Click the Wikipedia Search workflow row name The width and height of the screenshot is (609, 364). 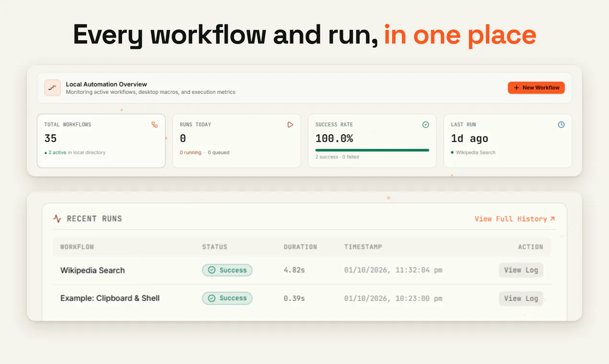[93, 270]
